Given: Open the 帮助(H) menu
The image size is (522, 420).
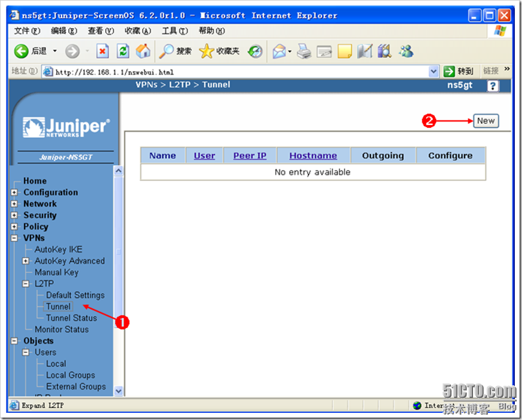Looking at the screenshot, I should [x=212, y=31].
